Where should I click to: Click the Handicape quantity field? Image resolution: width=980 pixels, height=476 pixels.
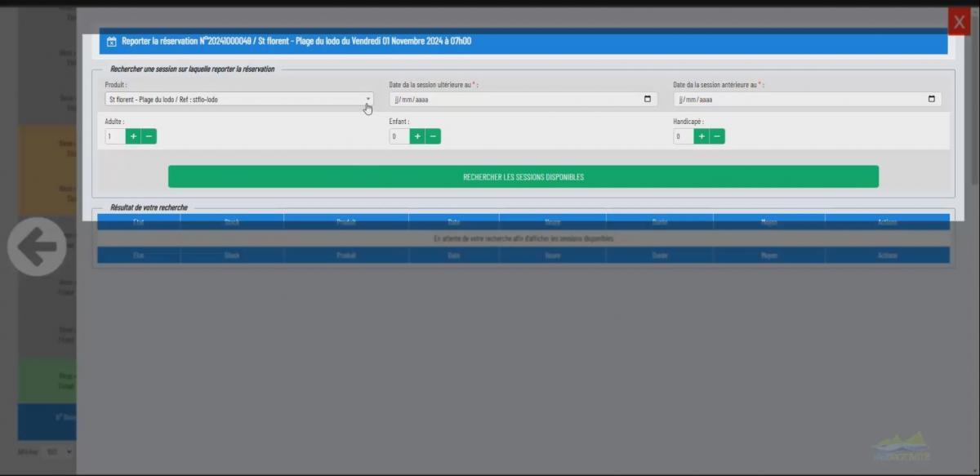coord(684,136)
